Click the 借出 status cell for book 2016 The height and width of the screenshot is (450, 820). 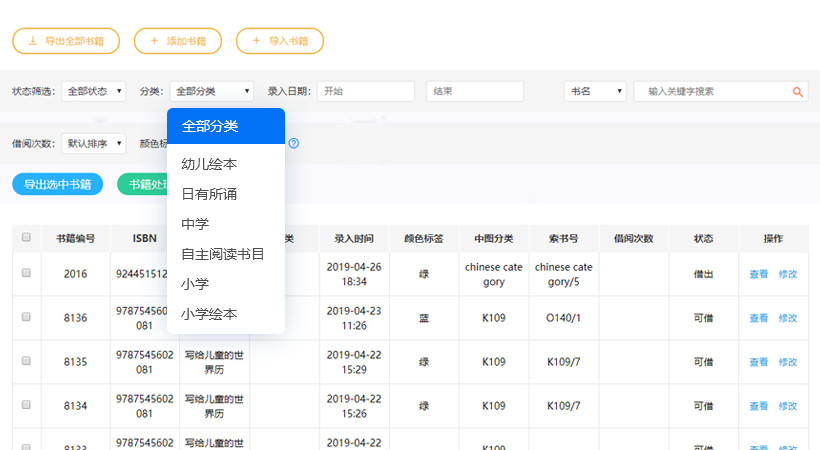703,274
